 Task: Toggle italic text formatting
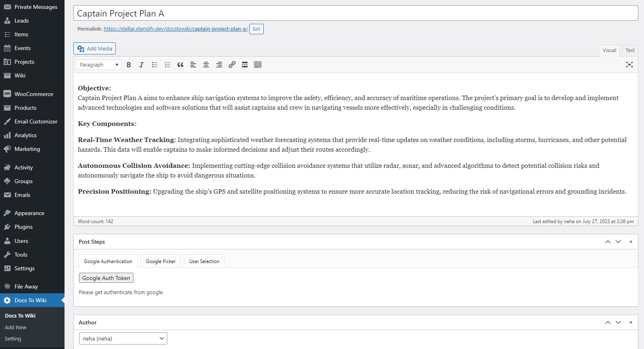pos(142,65)
